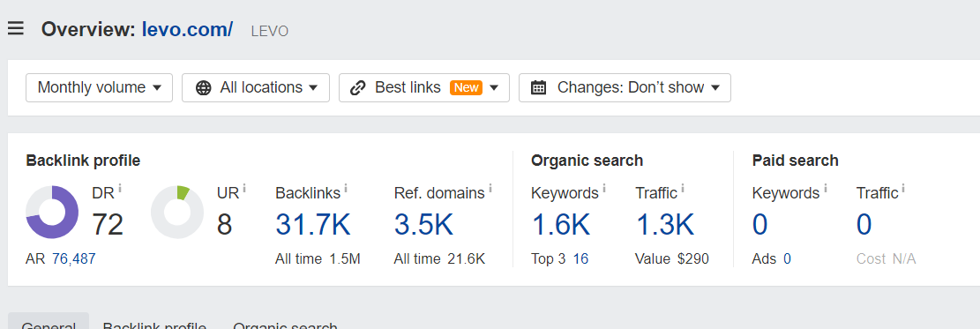Click the purple DR donut chart
Screen dimensions: 980x329
[52, 212]
